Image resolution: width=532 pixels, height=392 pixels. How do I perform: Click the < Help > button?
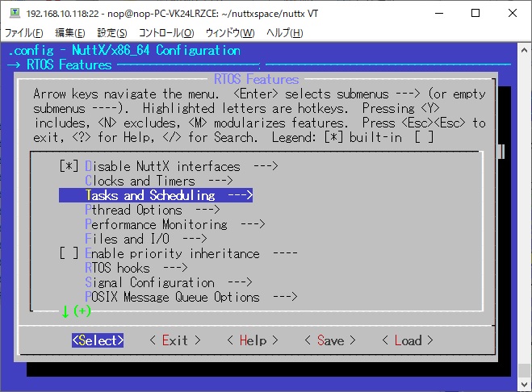point(253,340)
